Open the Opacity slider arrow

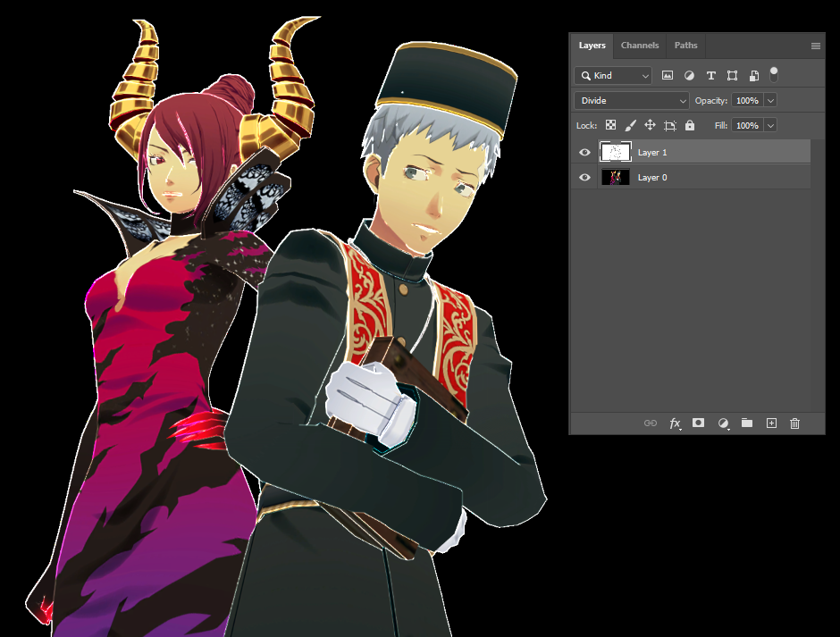pos(770,100)
